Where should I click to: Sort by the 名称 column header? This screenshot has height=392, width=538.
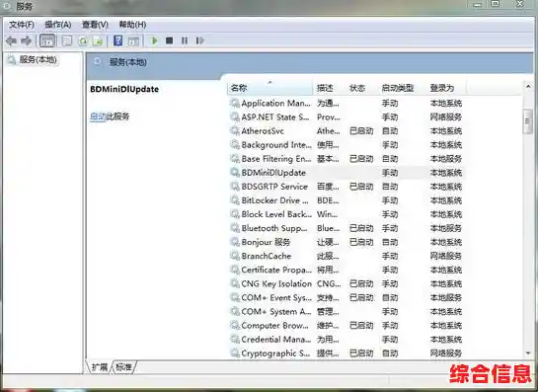pos(270,88)
